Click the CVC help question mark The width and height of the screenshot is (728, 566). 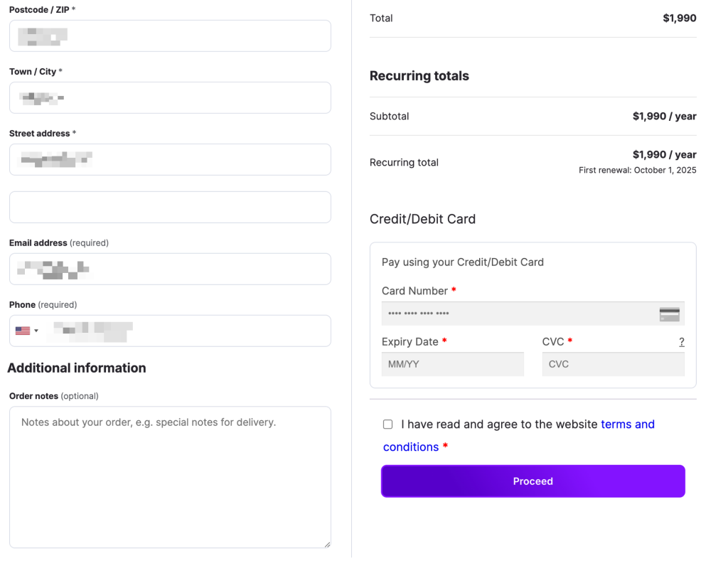[x=681, y=342]
